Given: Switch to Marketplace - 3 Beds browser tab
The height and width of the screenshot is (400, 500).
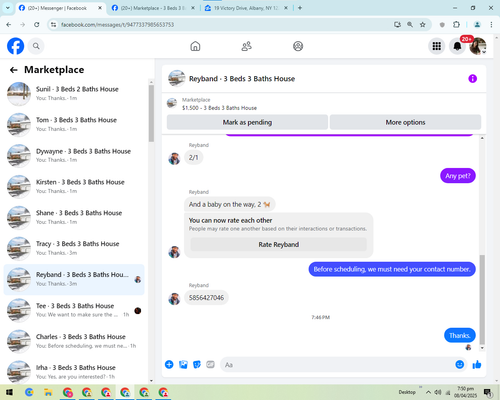Looking at the screenshot, I should 154,8.
